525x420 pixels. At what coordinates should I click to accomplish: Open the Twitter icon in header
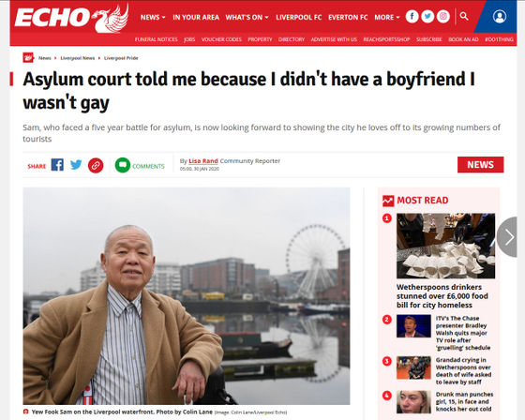click(427, 17)
